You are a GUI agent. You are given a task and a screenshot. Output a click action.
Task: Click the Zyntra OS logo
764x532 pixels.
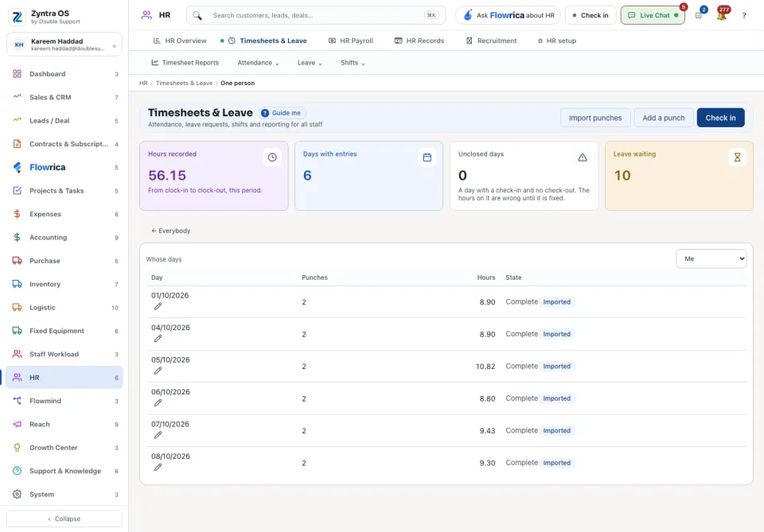(x=17, y=17)
